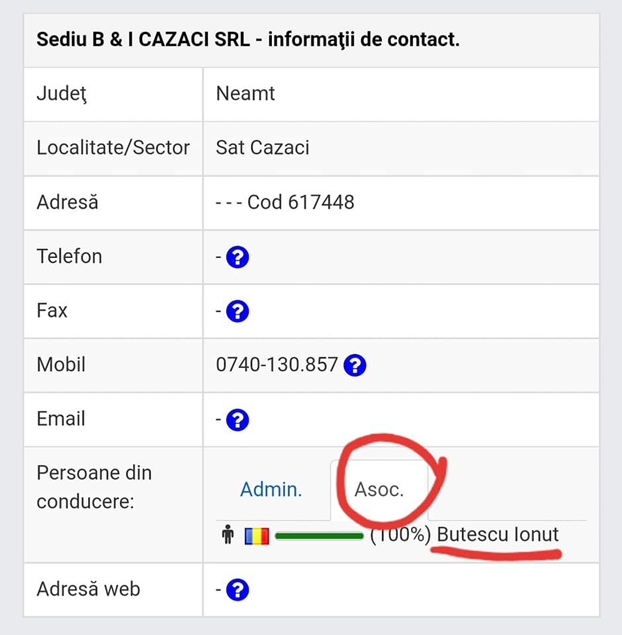Click the (100%) ownership share text
622x635 pixels.
coord(400,535)
